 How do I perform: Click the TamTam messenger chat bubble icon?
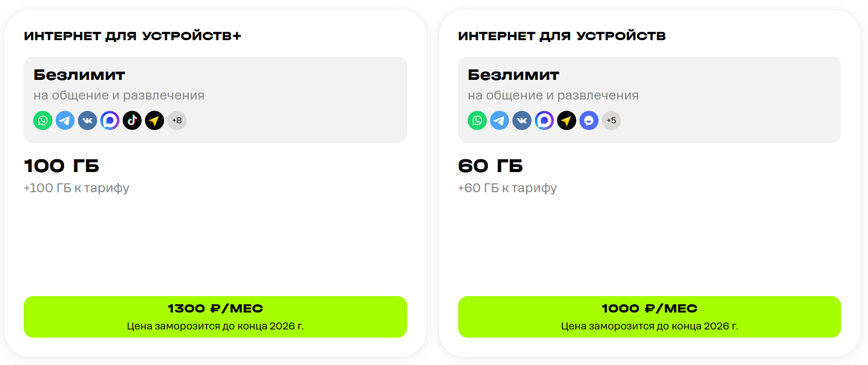pos(589,121)
